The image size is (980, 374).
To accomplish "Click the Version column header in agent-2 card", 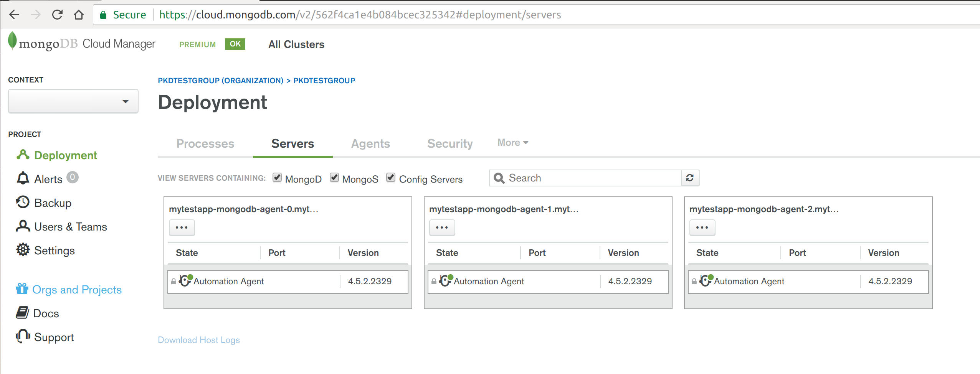I will (884, 253).
